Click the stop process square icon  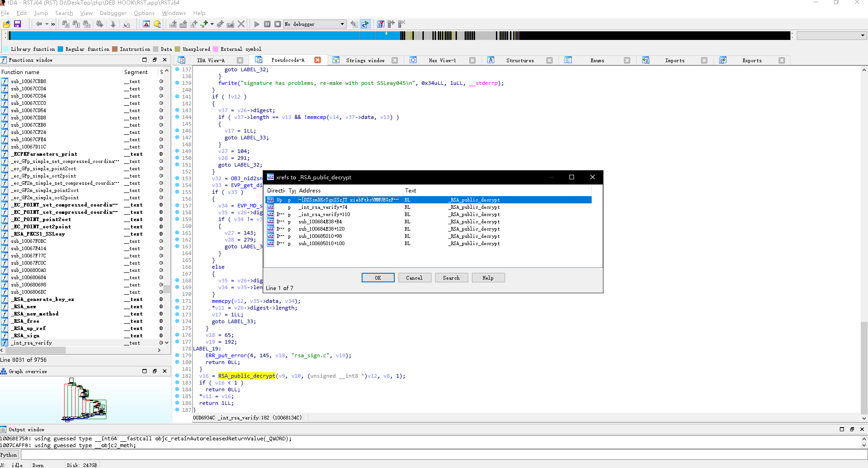pos(278,24)
